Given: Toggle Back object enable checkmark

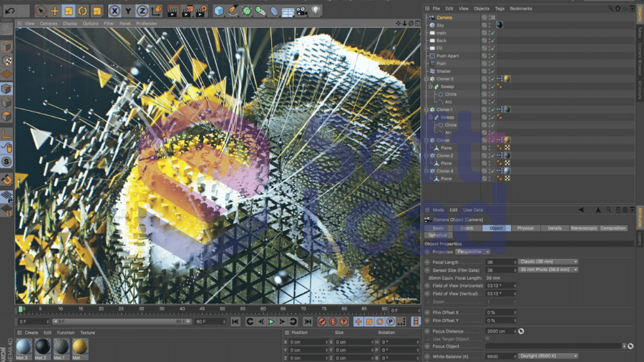Looking at the screenshot, I should tap(493, 41).
